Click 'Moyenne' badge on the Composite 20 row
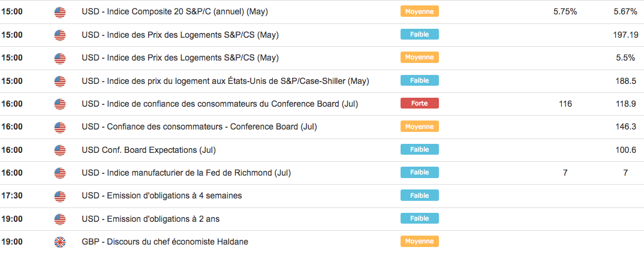 (x=419, y=11)
